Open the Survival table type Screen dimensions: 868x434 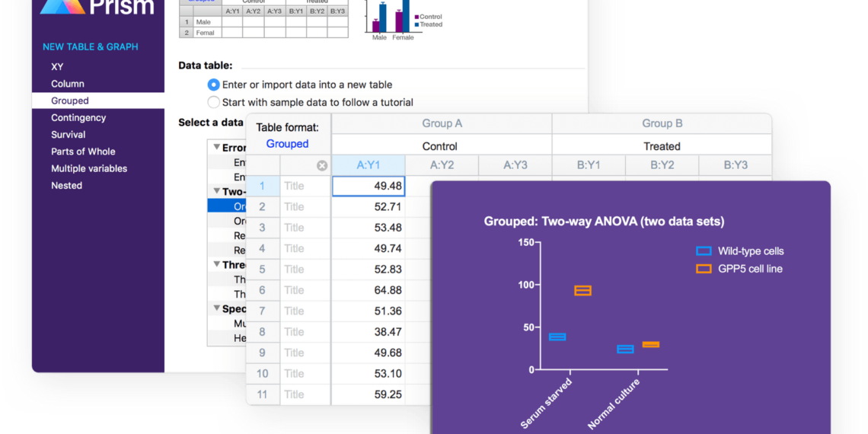pyautogui.click(x=68, y=135)
